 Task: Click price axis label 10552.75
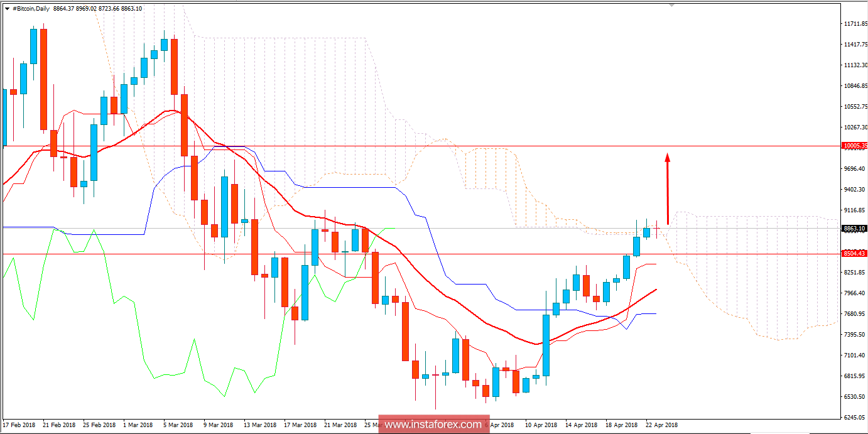tap(856, 107)
